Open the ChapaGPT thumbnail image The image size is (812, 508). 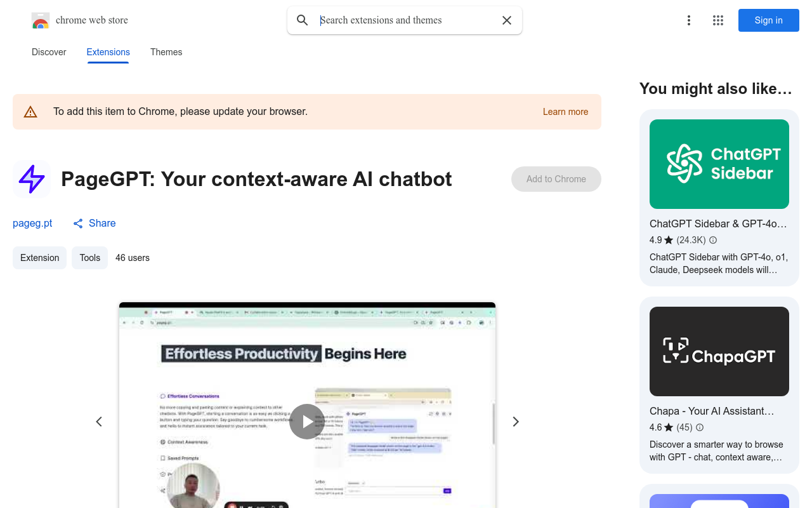(719, 351)
